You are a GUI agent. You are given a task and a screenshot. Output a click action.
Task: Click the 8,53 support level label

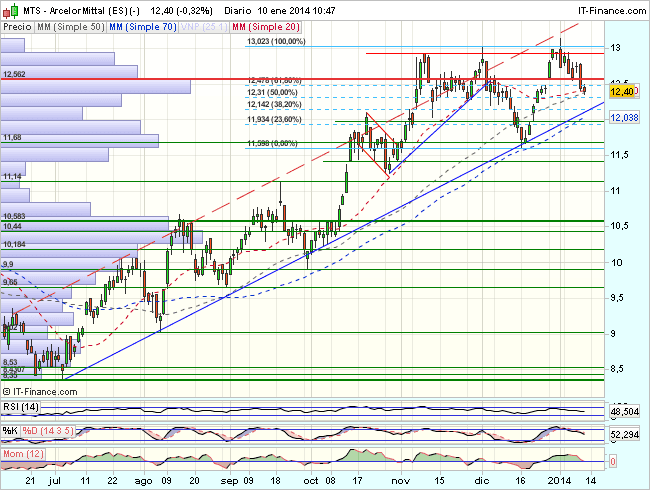point(10,363)
